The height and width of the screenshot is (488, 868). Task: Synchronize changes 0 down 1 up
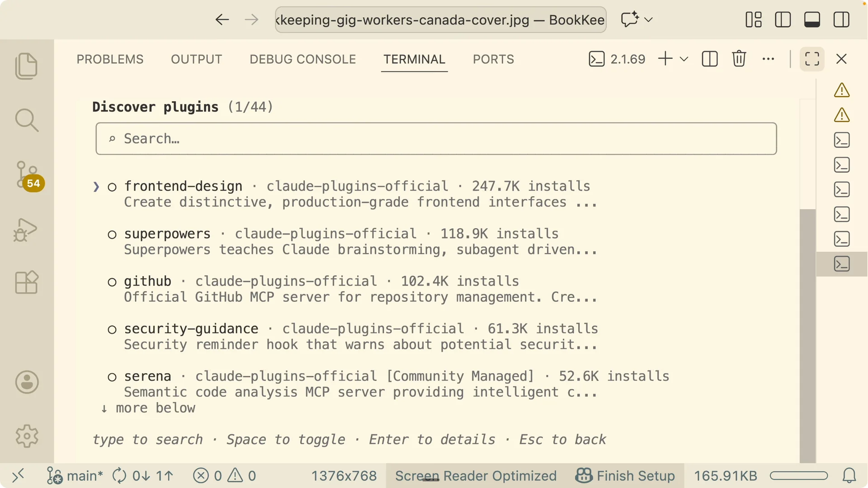pos(142,476)
